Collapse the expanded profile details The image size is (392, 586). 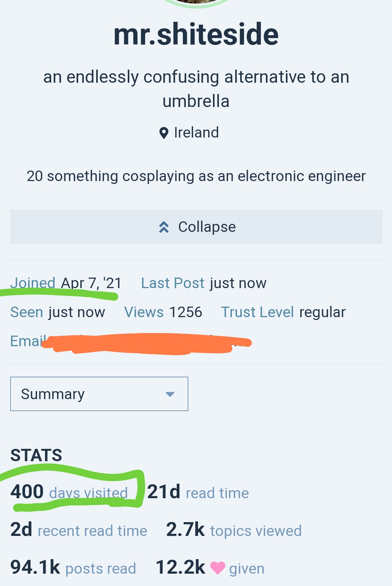pos(196,227)
